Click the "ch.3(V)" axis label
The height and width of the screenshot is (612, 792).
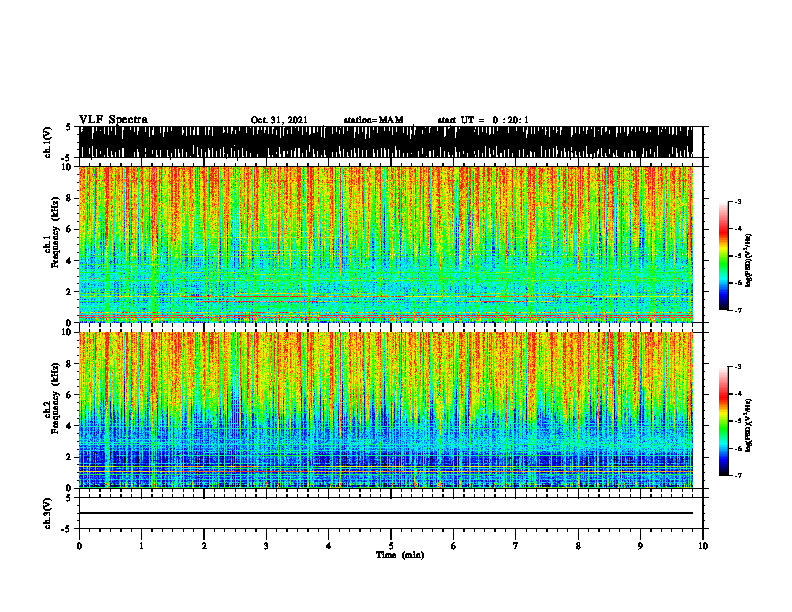pyautogui.click(x=47, y=514)
